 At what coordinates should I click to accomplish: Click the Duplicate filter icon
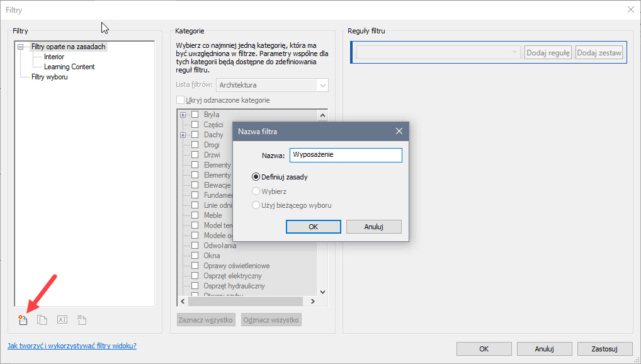point(42,320)
